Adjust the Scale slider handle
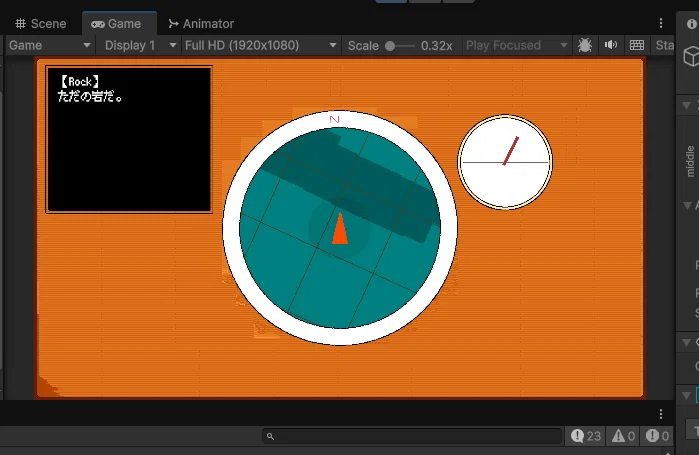The width and height of the screenshot is (699, 455). click(x=390, y=46)
